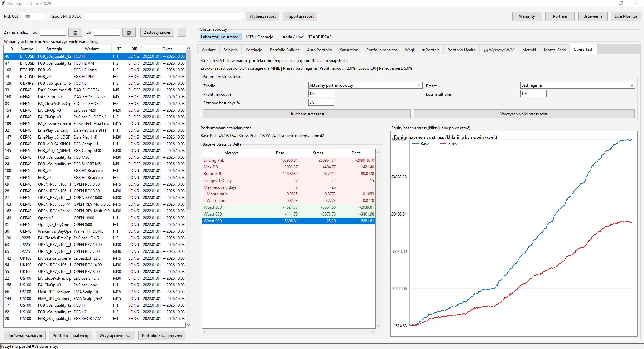Click the up arrow of variants list scrollbar
Image resolution: width=644 pixels, height=349 pixels.
tap(188, 48)
